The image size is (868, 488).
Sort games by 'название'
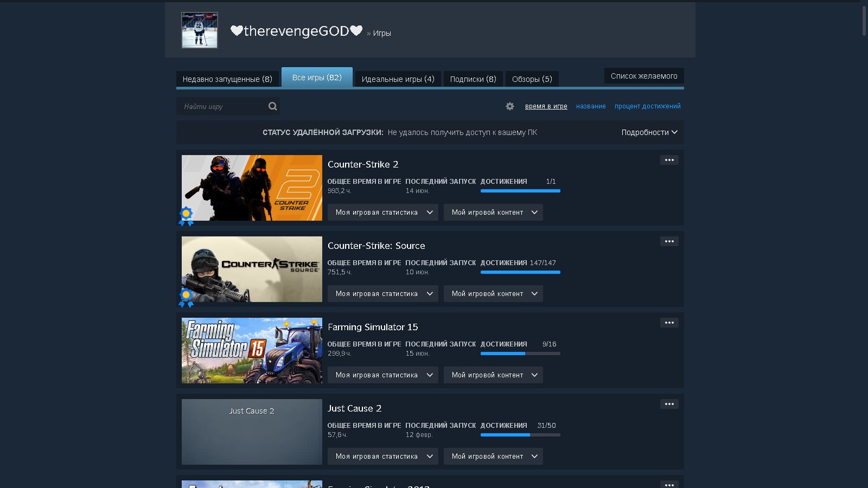pyautogui.click(x=591, y=106)
